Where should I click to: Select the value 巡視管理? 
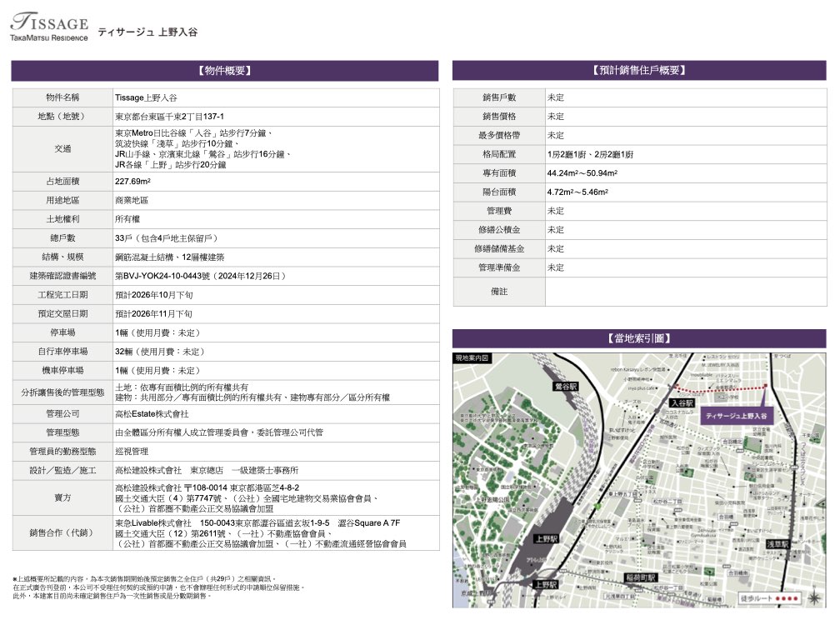tap(132, 451)
